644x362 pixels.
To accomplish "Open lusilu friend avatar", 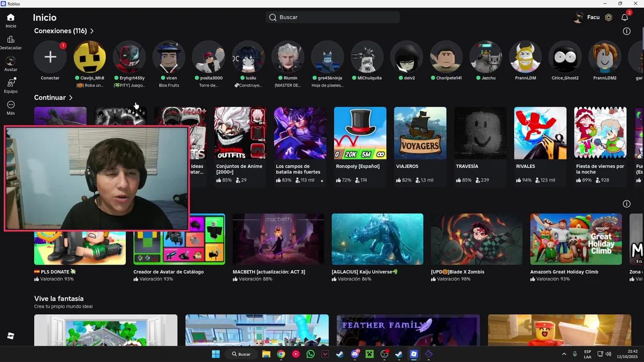I will [248, 57].
